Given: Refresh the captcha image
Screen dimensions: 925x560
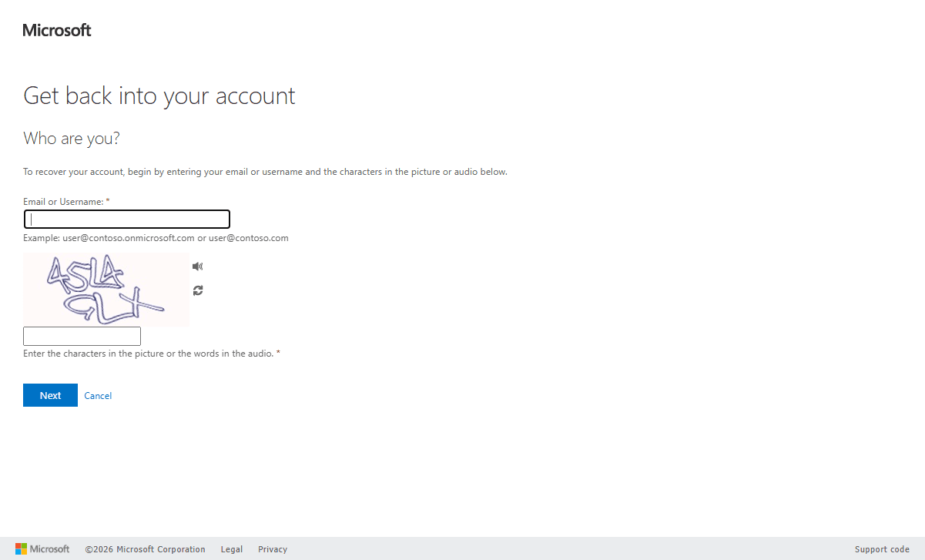Looking at the screenshot, I should pyautogui.click(x=198, y=290).
